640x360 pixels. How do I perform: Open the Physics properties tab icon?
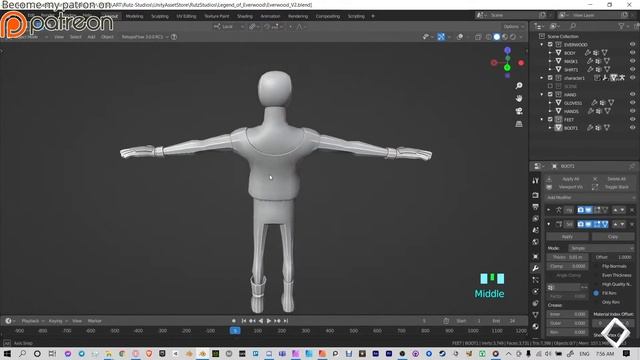pyautogui.click(x=536, y=291)
